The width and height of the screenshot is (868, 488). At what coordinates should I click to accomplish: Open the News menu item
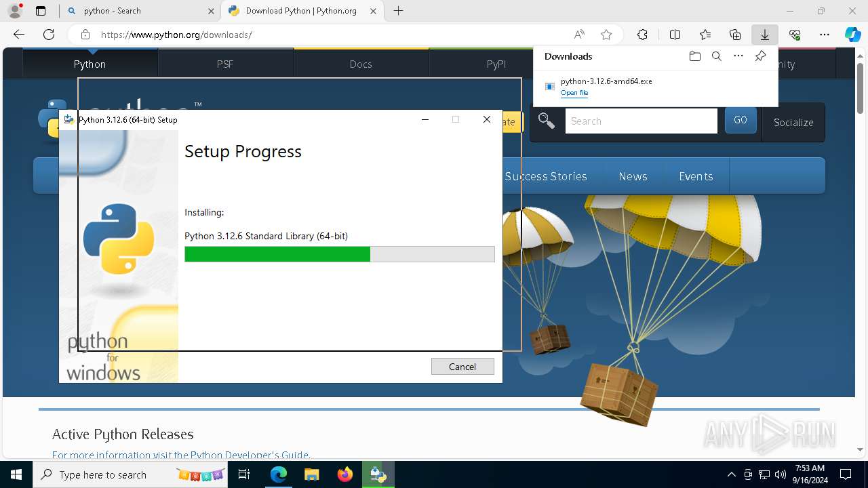point(633,176)
